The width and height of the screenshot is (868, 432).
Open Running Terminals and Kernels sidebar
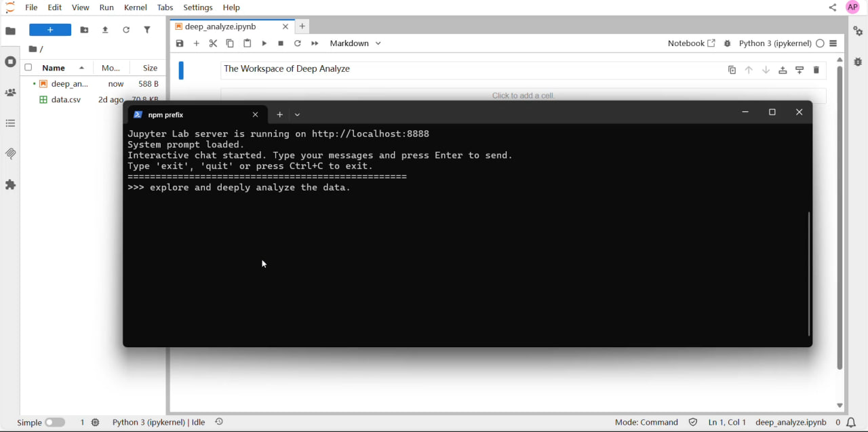pyautogui.click(x=11, y=62)
